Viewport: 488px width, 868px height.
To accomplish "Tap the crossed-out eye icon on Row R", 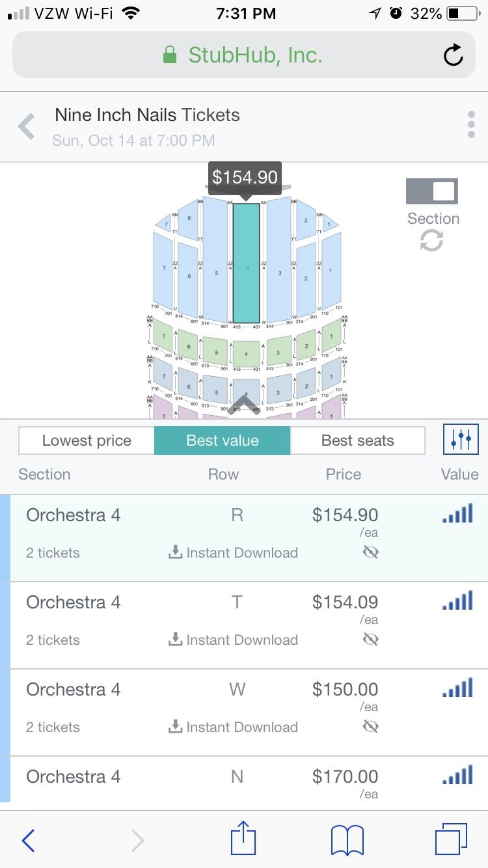I will point(370,552).
